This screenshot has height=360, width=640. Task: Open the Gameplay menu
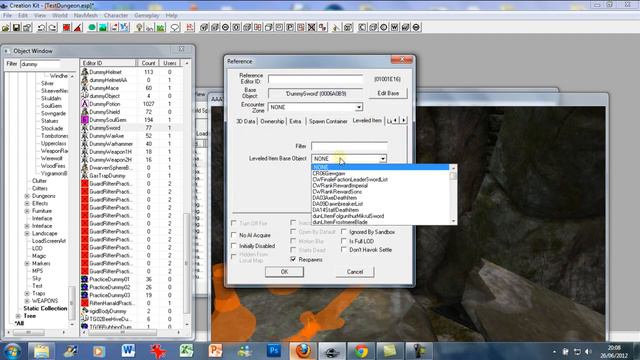click(x=147, y=16)
